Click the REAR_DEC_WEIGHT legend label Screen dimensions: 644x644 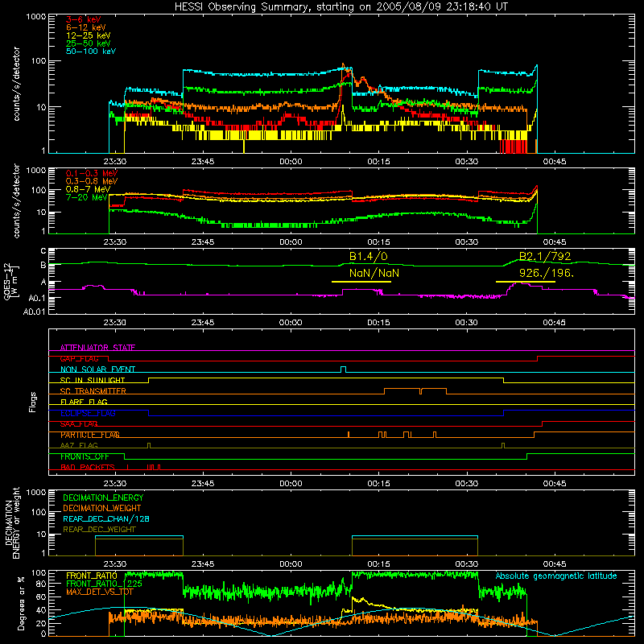click(99, 530)
